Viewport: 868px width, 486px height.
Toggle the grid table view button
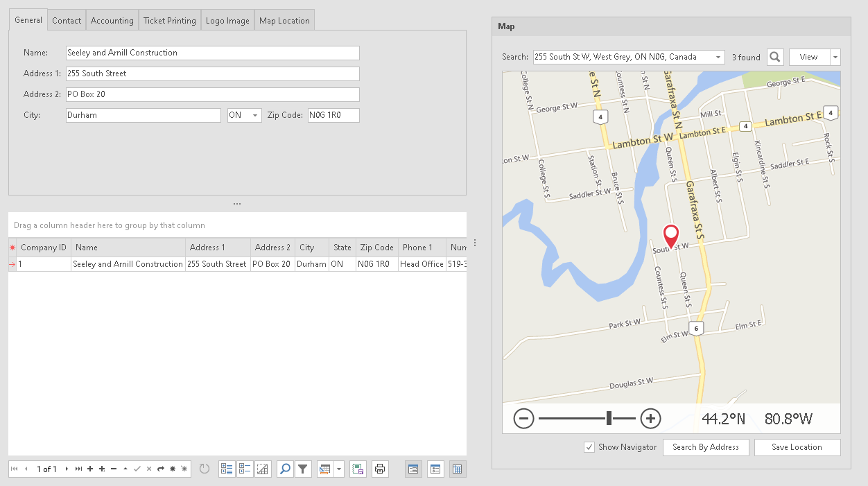458,469
